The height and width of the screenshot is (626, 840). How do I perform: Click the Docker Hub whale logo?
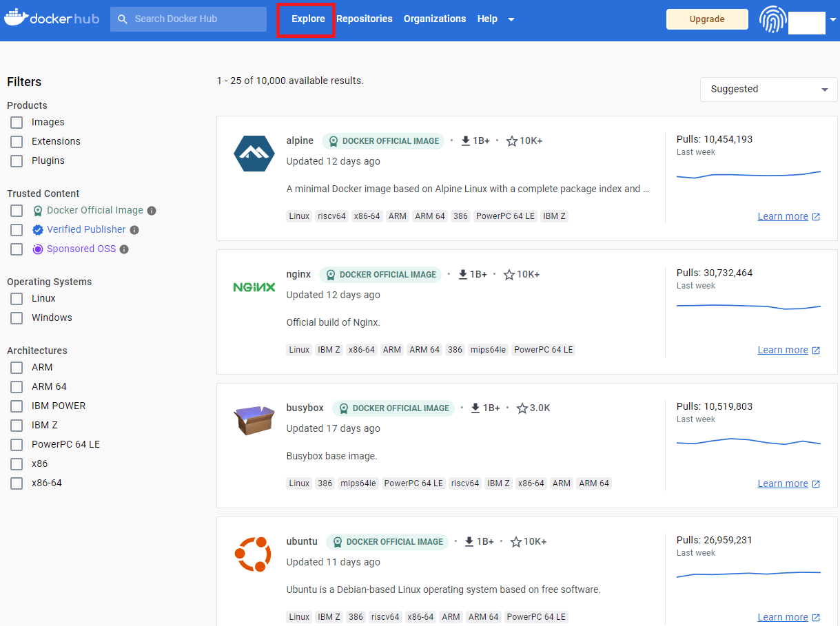pyautogui.click(x=15, y=17)
